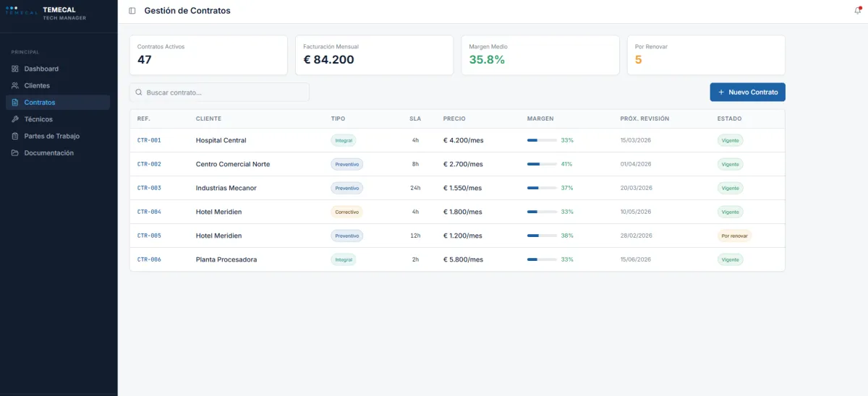Image resolution: width=868 pixels, height=396 pixels.
Task: Open contract reference CTR-004
Action: click(149, 212)
